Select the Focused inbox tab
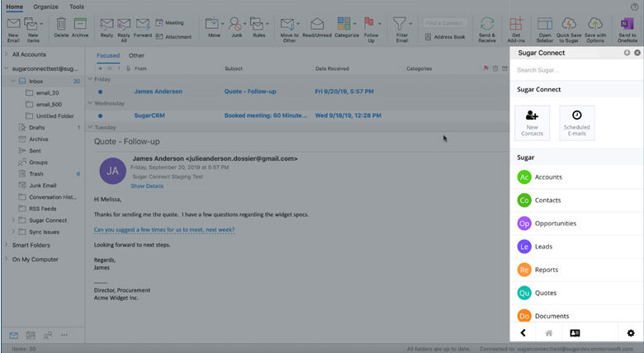Viewport: 644px width, 353px height. pos(108,55)
